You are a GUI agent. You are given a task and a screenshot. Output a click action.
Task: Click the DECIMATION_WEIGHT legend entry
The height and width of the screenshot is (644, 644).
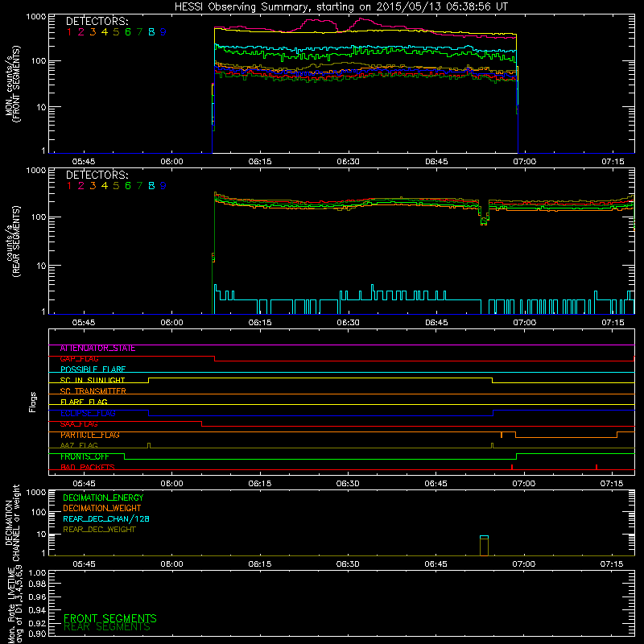pyautogui.click(x=102, y=509)
